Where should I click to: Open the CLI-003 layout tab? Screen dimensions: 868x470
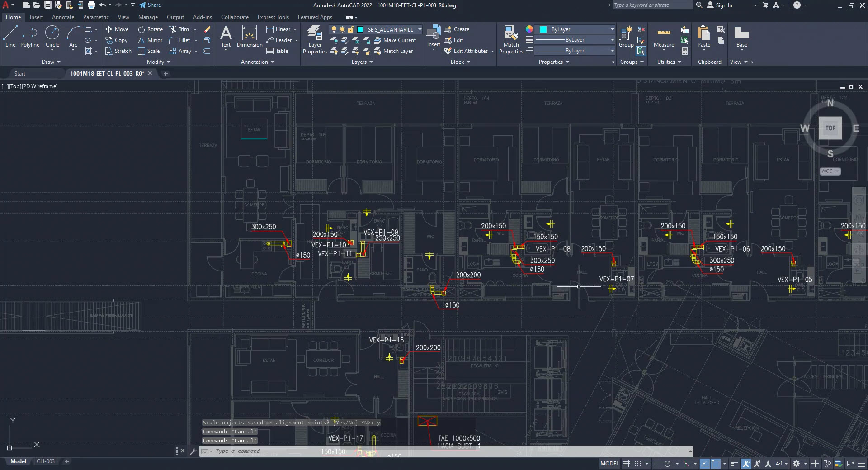click(46, 461)
